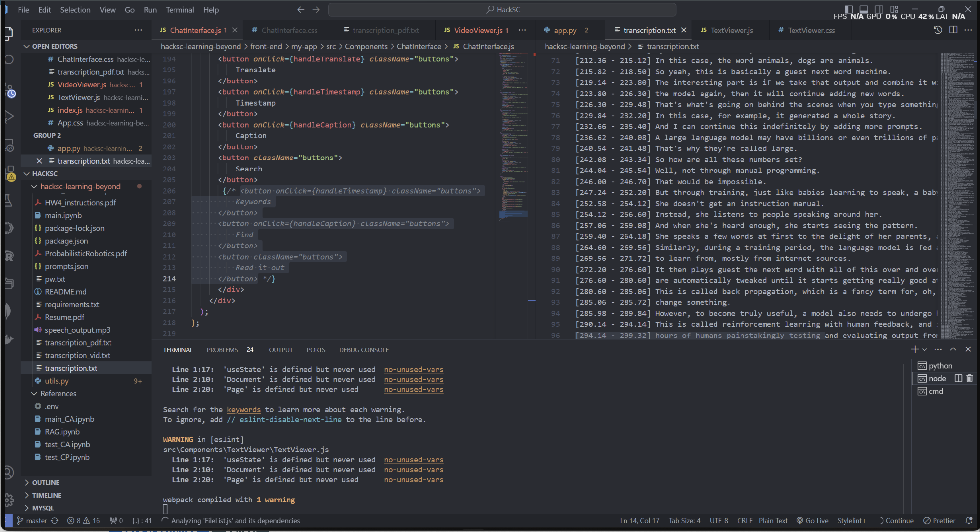This screenshot has width=980, height=532.
Task: Change CRLF line ending setting
Action: 744,520
